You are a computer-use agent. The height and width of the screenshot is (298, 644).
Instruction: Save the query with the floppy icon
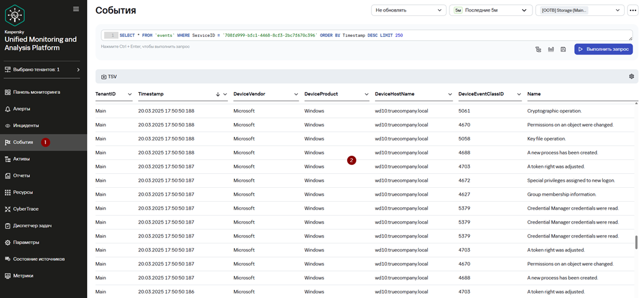[563, 49]
